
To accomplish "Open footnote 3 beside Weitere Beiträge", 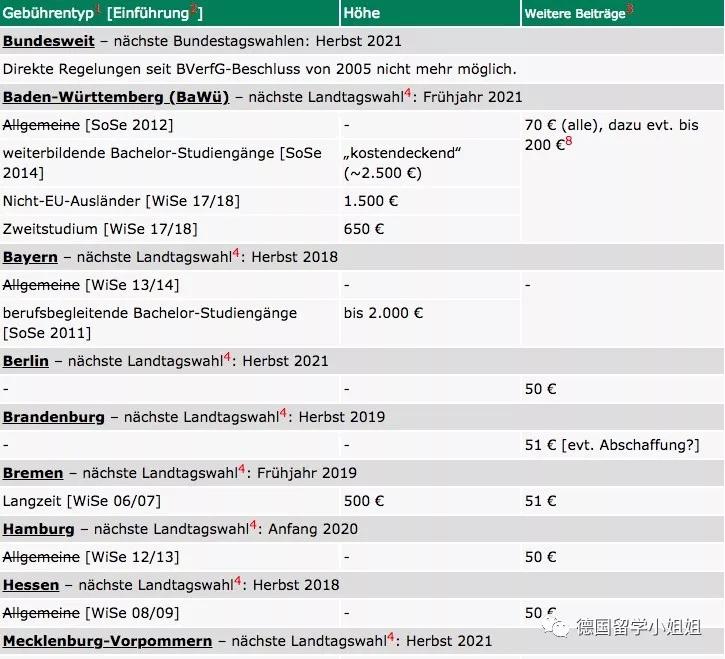I will tap(630, 9).
